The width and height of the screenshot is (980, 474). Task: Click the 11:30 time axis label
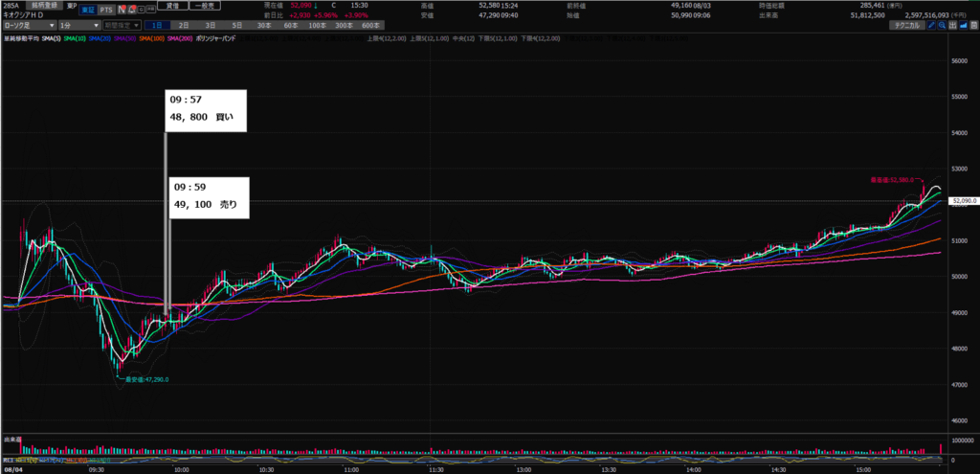pyautogui.click(x=436, y=469)
